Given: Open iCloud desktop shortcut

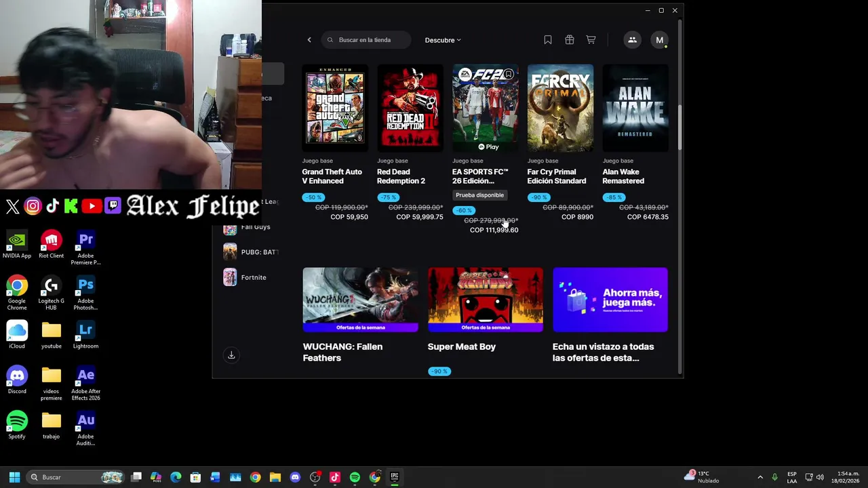Looking at the screenshot, I should 17,335.
